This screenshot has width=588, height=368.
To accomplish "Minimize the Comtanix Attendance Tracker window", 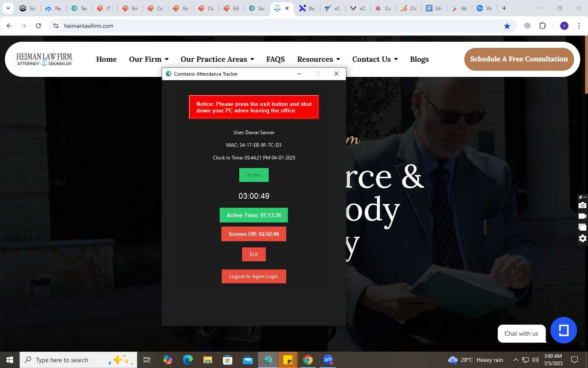I will (x=299, y=74).
